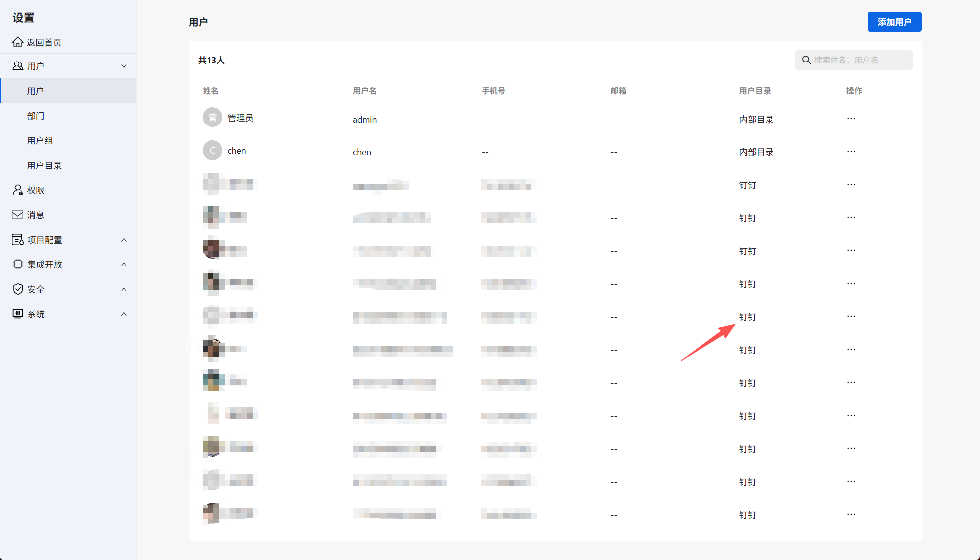The height and width of the screenshot is (560, 980).
Task: Focus the 搜索姓名、用户名 search field
Action: point(861,60)
